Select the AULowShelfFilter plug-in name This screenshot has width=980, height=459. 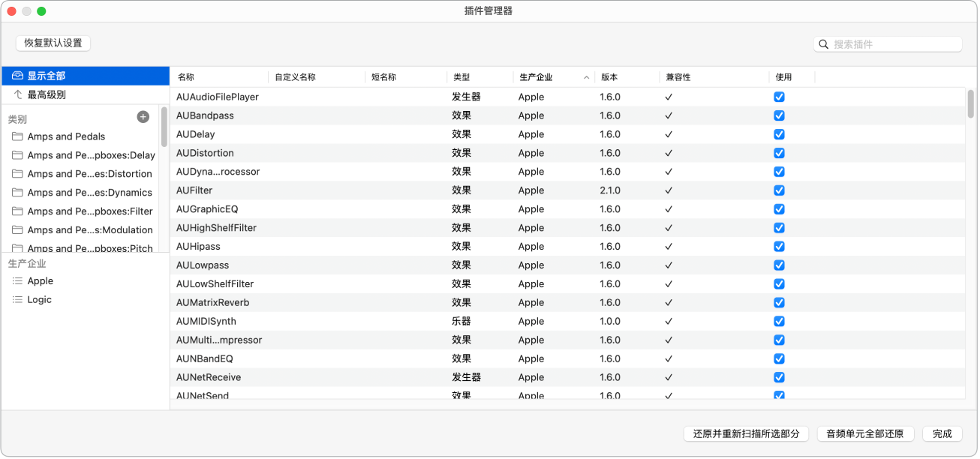click(215, 284)
